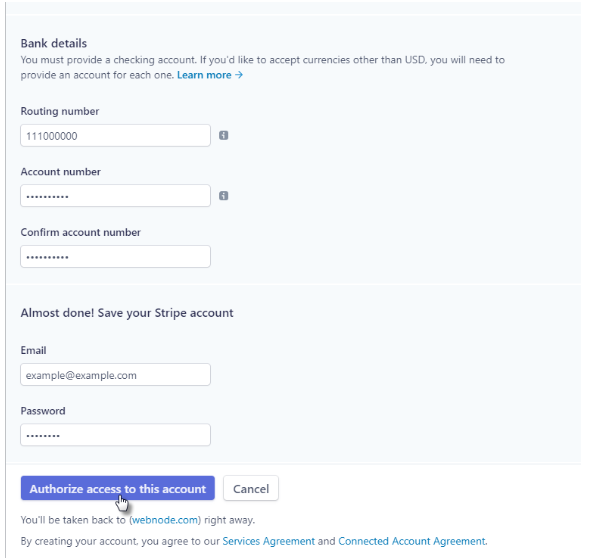601x558 pixels.
Task: Click info icon beside Account number field
Action: (224, 196)
